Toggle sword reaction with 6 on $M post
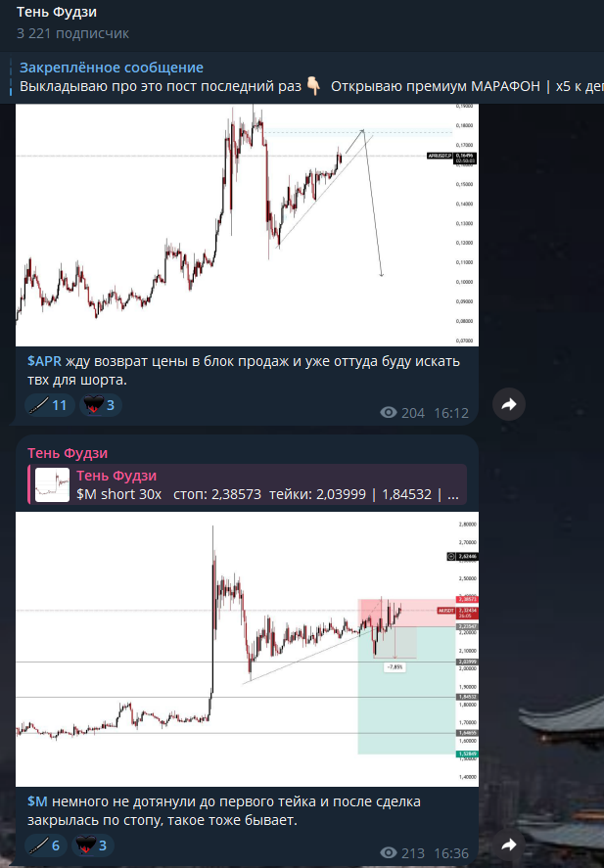This screenshot has width=604, height=868. 46,845
